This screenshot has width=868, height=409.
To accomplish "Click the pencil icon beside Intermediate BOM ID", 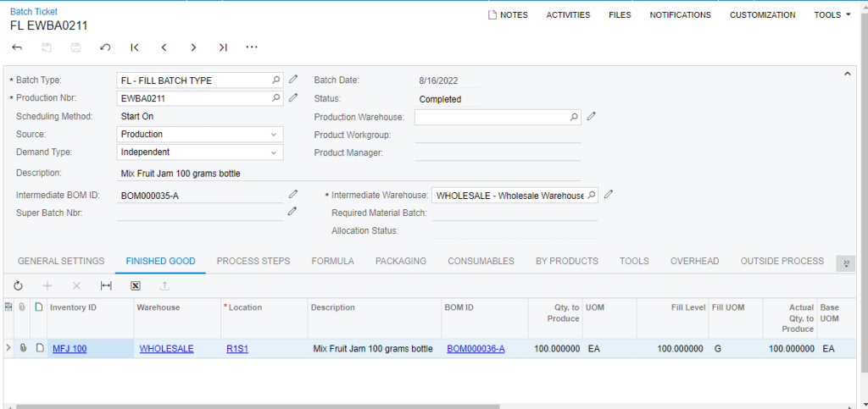I will click(292, 194).
